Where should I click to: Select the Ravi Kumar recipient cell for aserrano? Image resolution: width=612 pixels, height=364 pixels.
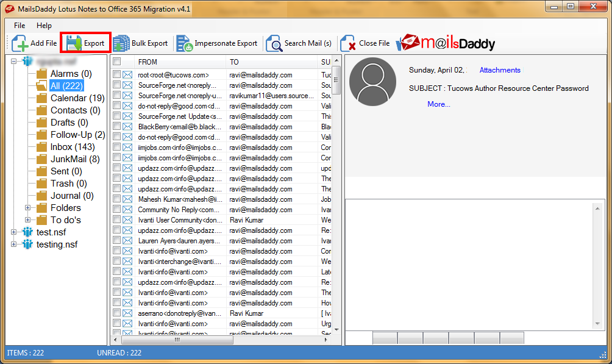coord(272,313)
